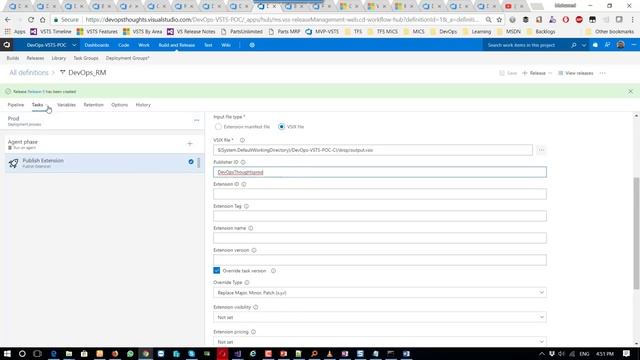Click in the Publisher ID field
The image size is (640, 360).
click(x=380, y=172)
